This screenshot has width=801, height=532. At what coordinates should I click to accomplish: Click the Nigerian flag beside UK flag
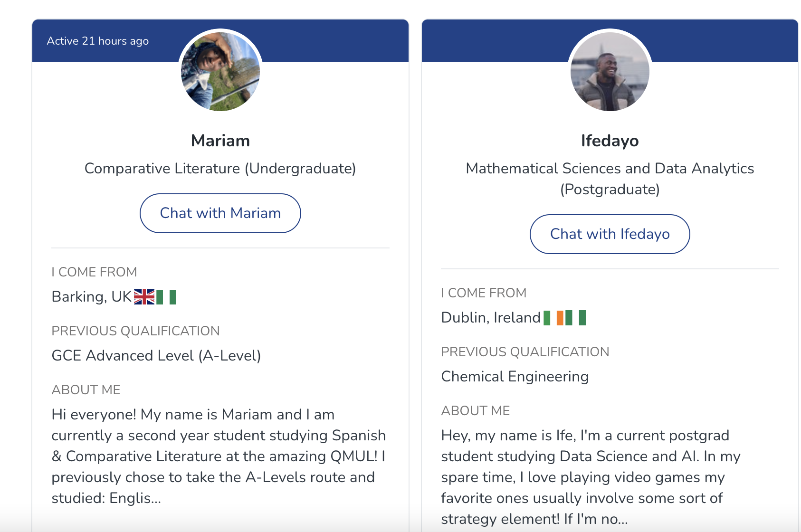(166, 297)
